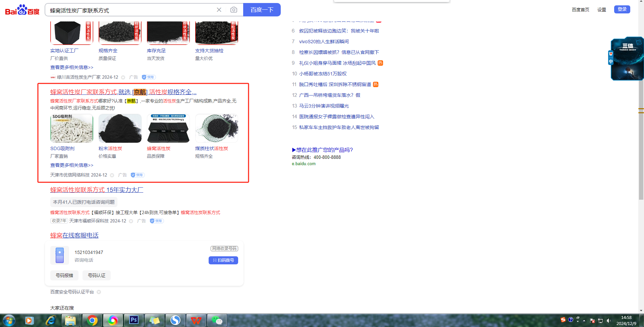The width and height of the screenshot is (644, 327).
Task: Open Photoshop from the taskbar
Action: 134,320
